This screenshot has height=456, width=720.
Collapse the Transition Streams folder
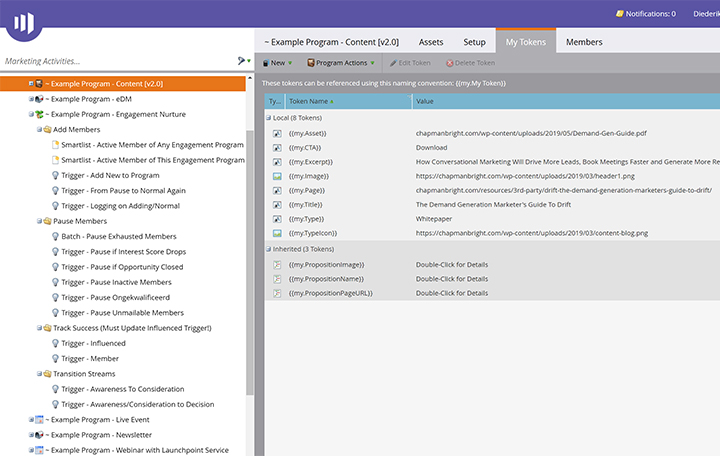tap(39, 374)
